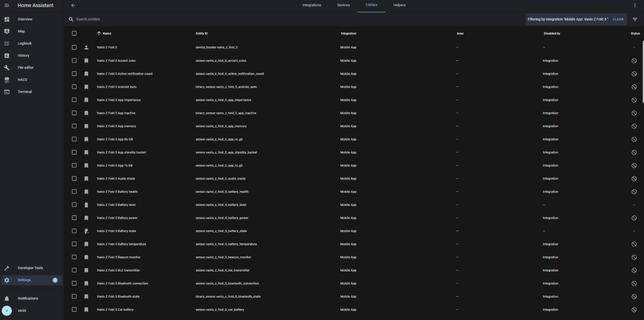This screenshot has width=644, height=320.
Task: Open File editor from the sidebar
Action: (25, 68)
